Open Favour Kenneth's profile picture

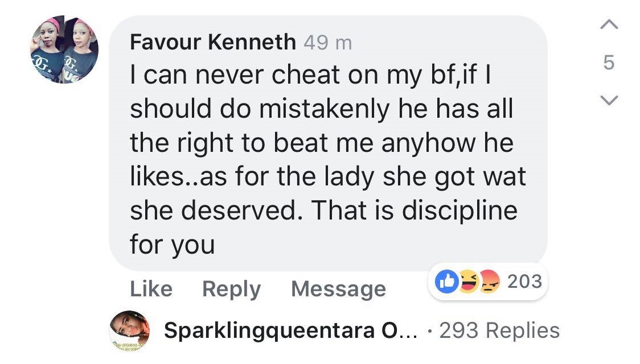[64, 49]
